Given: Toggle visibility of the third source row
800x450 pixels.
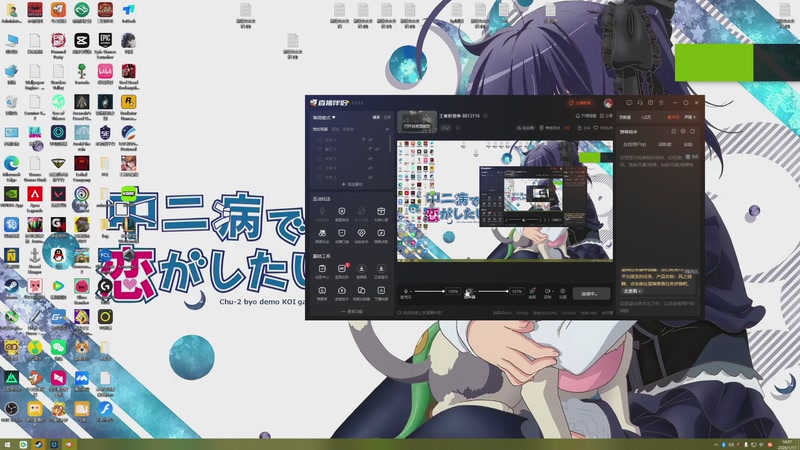Looking at the screenshot, I should (x=370, y=159).
